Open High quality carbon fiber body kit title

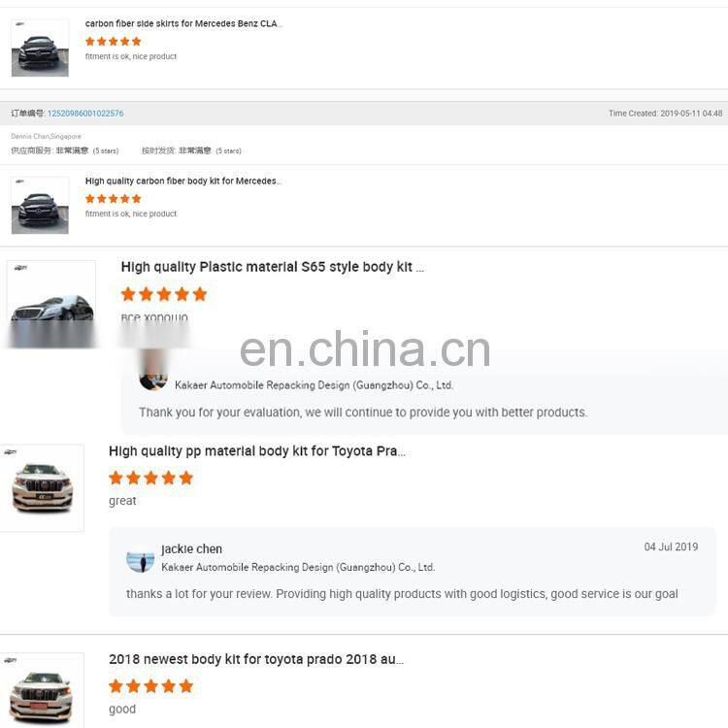pos(183,182)
